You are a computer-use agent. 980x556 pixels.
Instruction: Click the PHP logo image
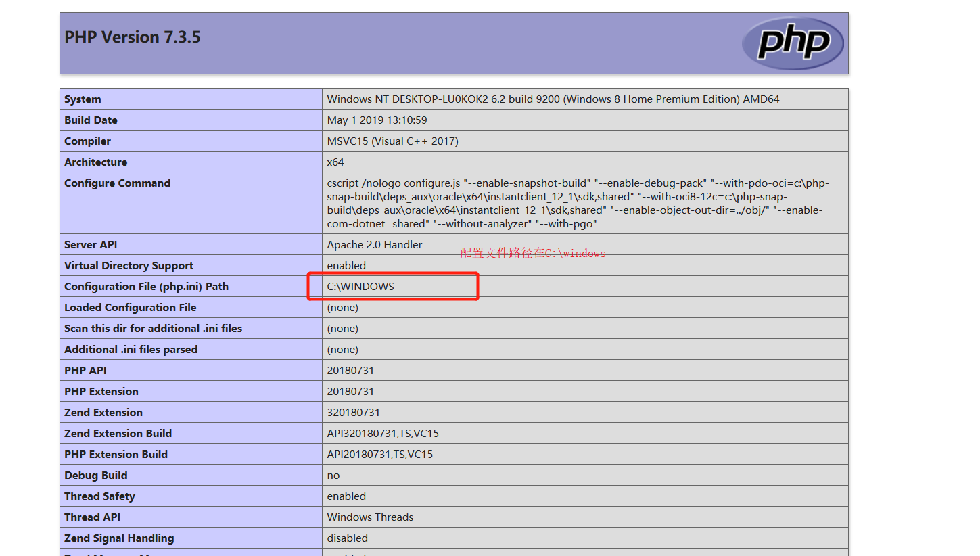tap(793, 43)
